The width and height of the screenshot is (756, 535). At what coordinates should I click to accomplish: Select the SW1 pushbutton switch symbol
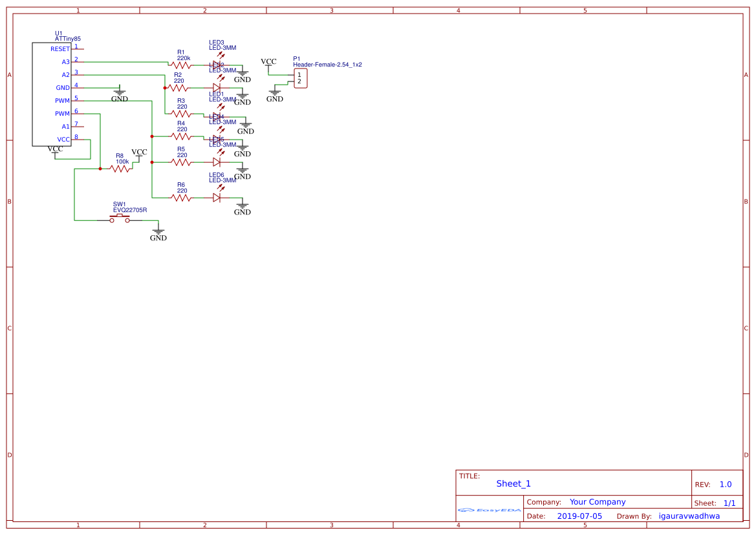pyautogui.click(x=120, y=220)
